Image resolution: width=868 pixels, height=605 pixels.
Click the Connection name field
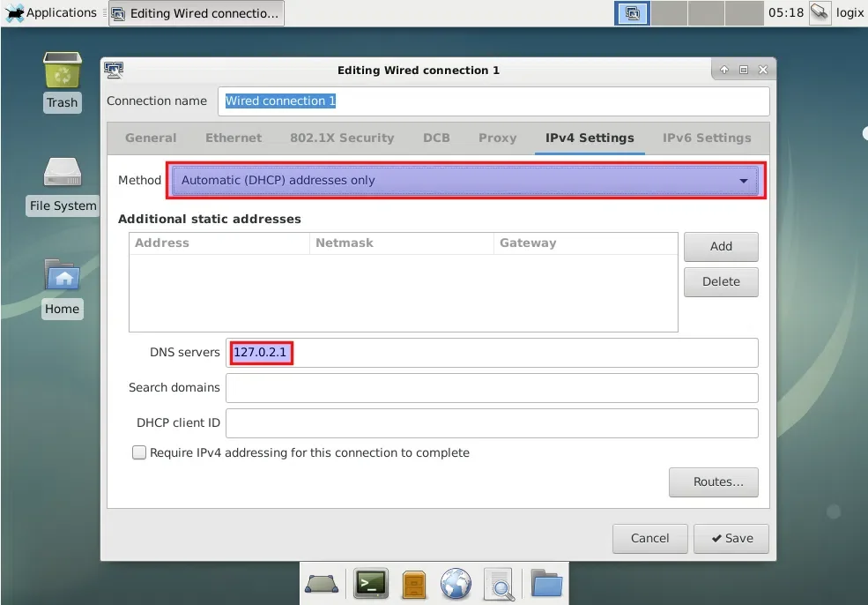(493, 101)
